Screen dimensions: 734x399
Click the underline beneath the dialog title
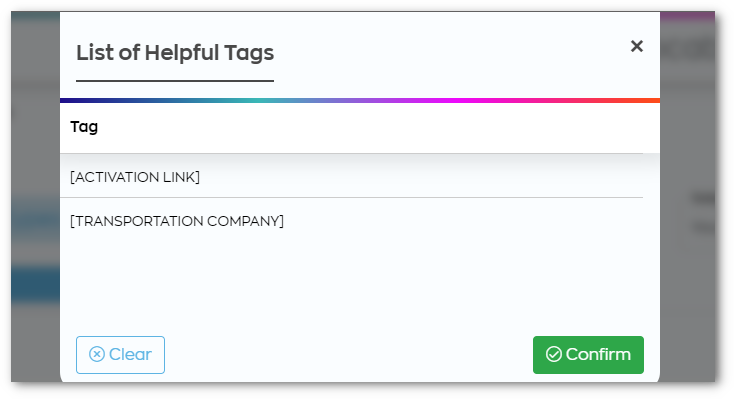coord(175,81)
